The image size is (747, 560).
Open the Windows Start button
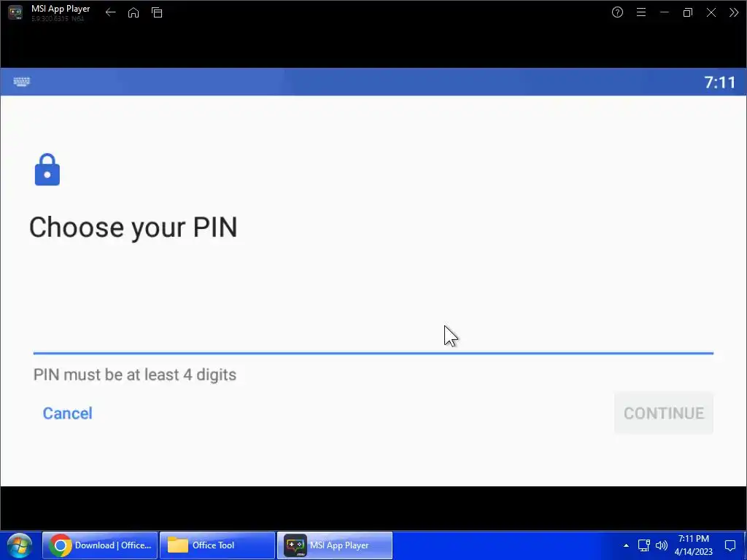coord(20,545)
